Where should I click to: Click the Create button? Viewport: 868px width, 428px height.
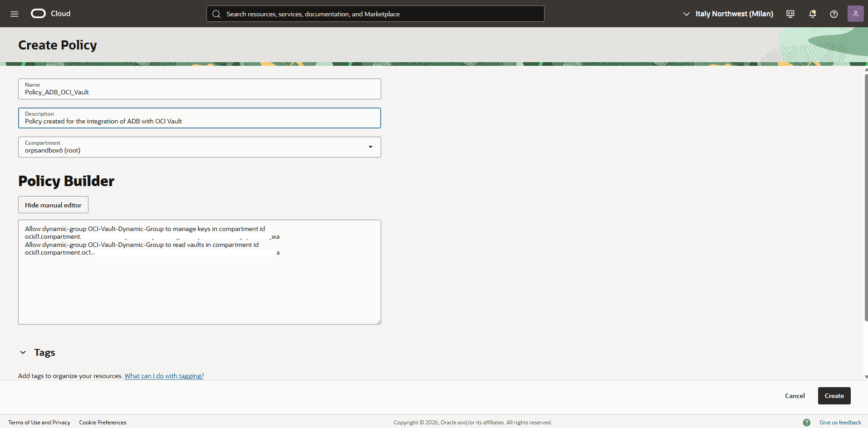tap(834, 396)
